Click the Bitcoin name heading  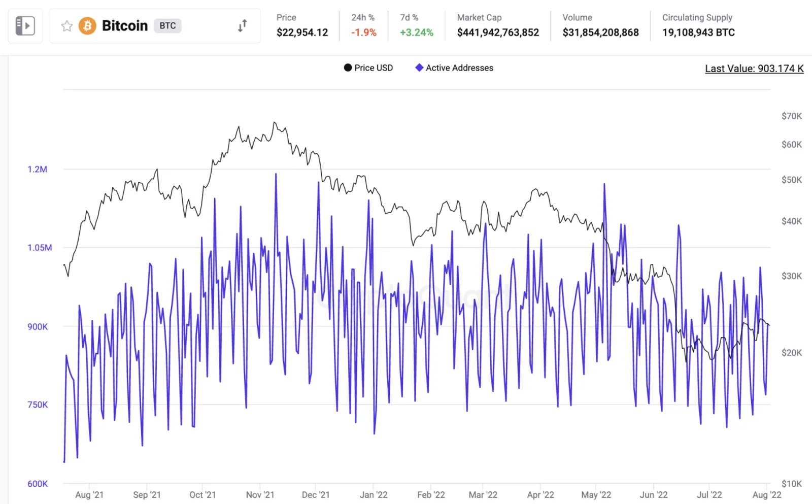pyautogui.click(x=125, y=26)
